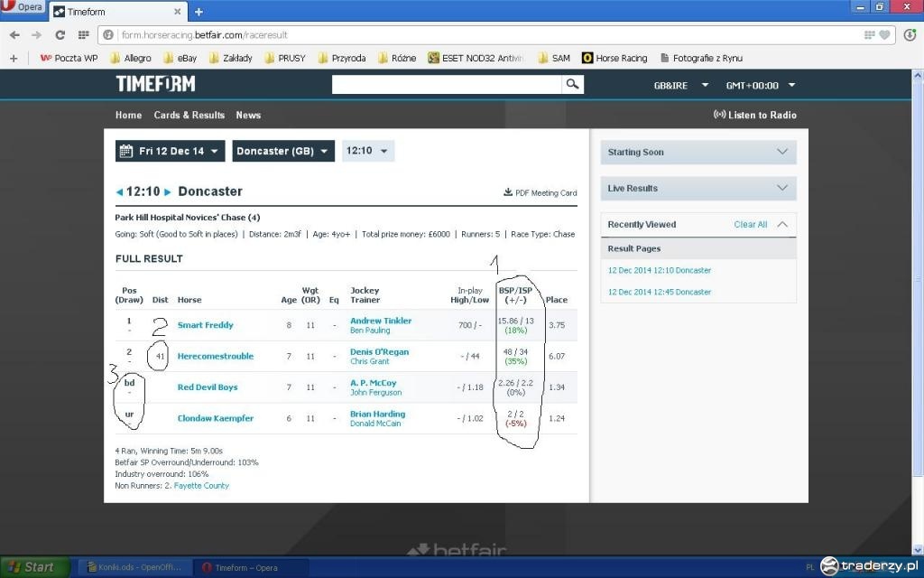This screenshot has height=578, width=924.
Task: Click the Home nav item
Action: tap(128, 115)
